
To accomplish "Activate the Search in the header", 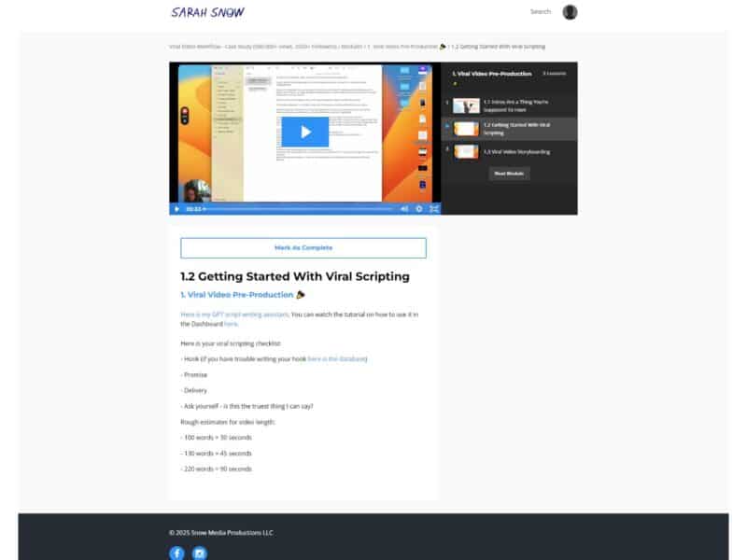I will point(542,12).
